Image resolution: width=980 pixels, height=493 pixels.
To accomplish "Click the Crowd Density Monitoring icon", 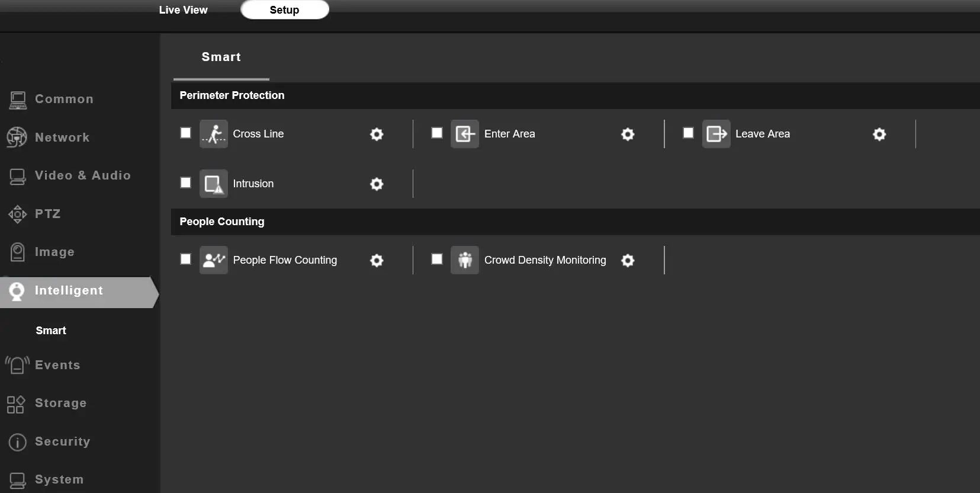I will pos(465,260).
